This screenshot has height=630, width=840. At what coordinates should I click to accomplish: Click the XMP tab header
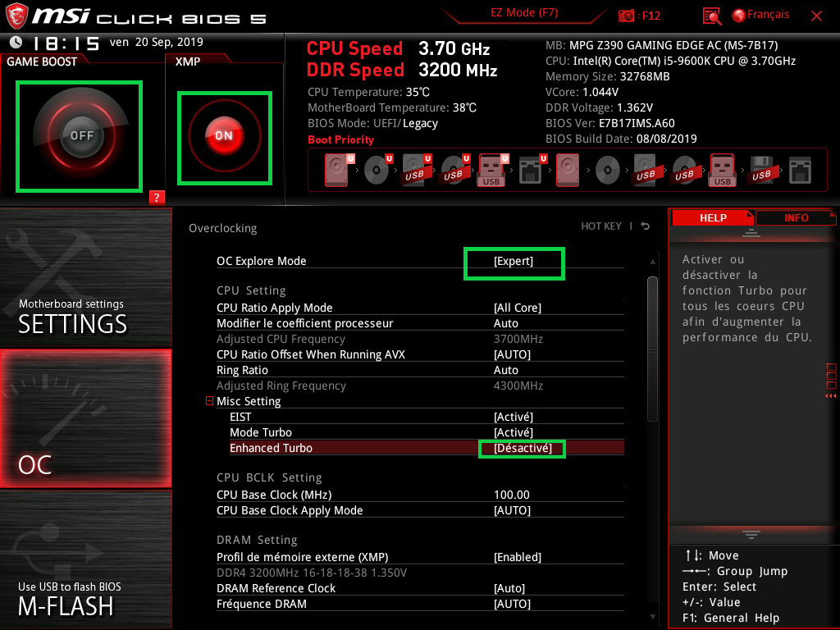coord(188,62)
